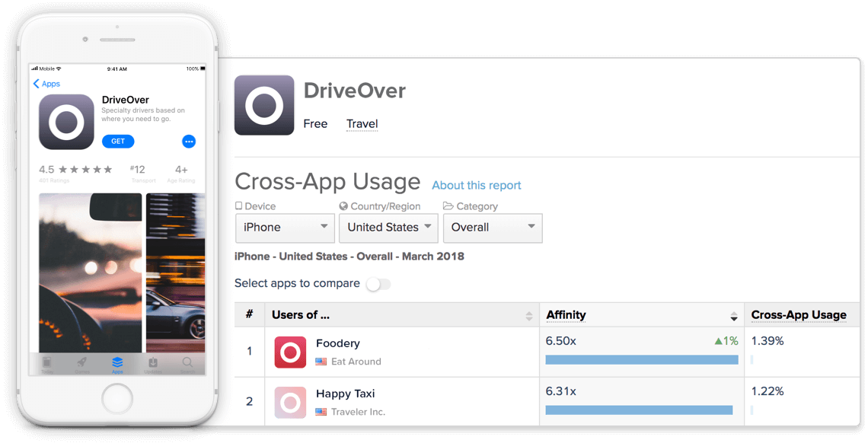Click the US flag beside Traveler Inc.
This screenshot has height=443, width=868.
pos(321,412)
